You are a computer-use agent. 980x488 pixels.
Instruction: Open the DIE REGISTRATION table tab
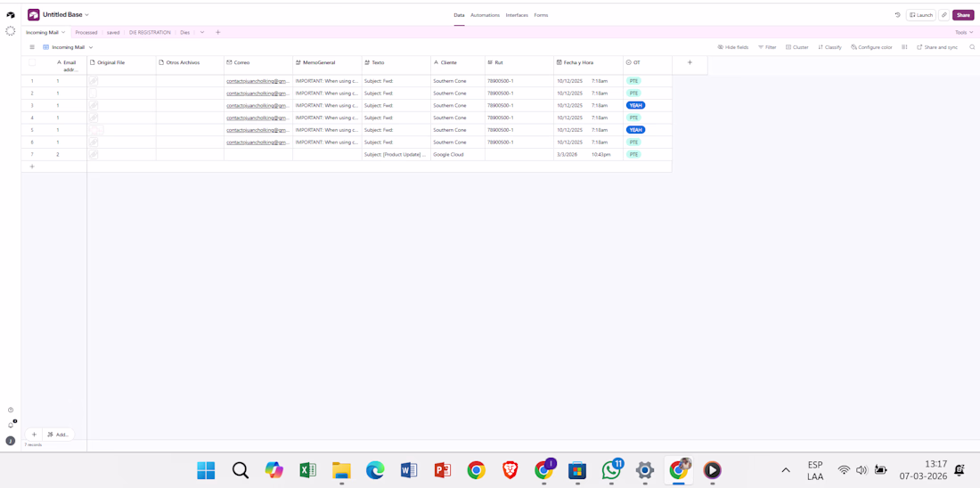point(150,32)
